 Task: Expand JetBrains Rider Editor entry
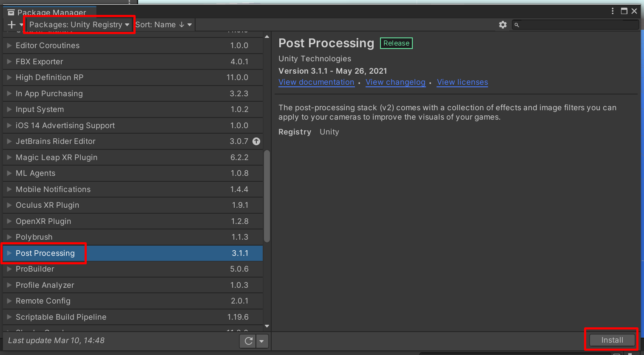pyautogui.click(x=9, y=141)
